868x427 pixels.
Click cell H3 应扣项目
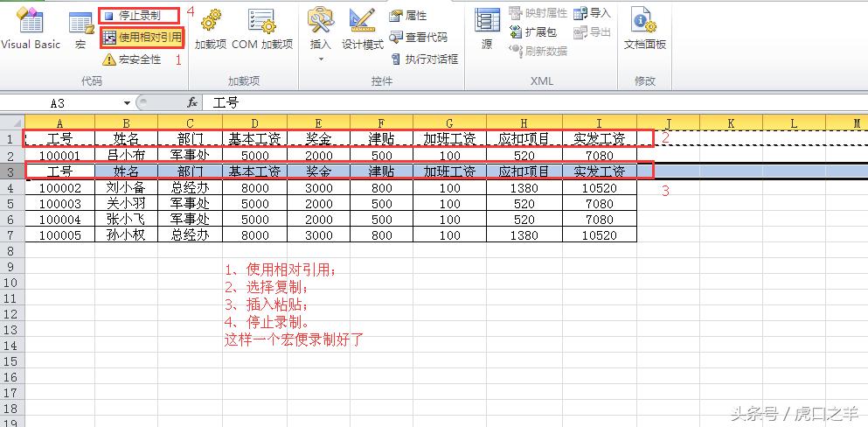pyautogui.click(x=524, y=171)
